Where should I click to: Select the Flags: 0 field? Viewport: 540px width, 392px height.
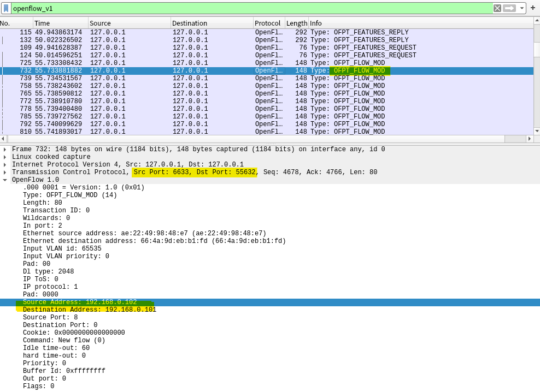click(x=38, y=386)
